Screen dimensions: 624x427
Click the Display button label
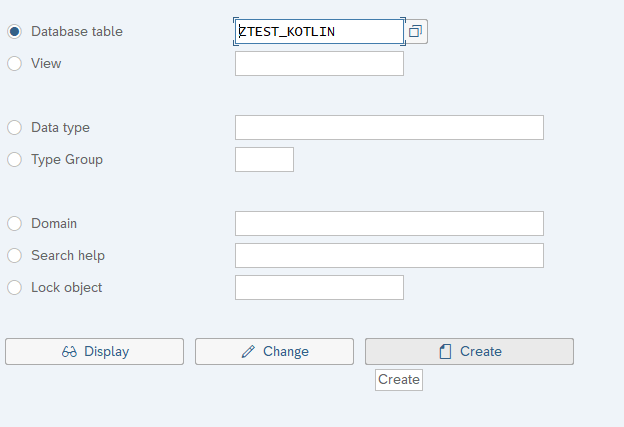pos(107,351)
